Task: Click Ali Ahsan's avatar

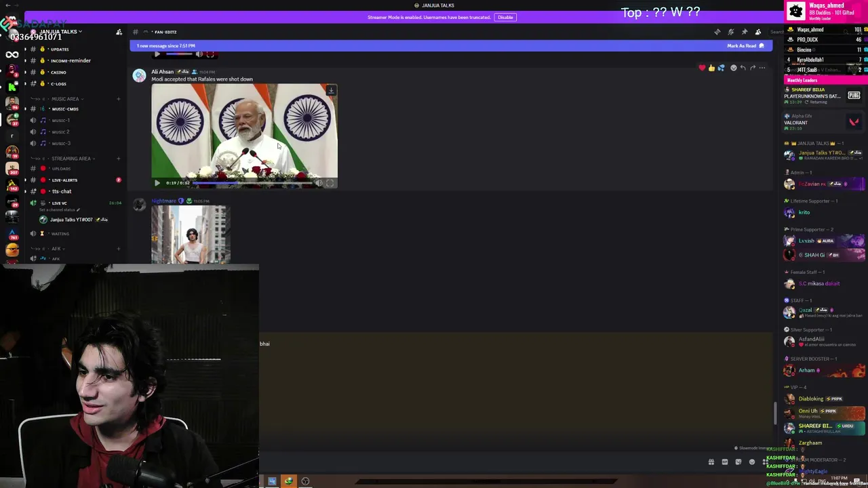Action: pos(139,76)
